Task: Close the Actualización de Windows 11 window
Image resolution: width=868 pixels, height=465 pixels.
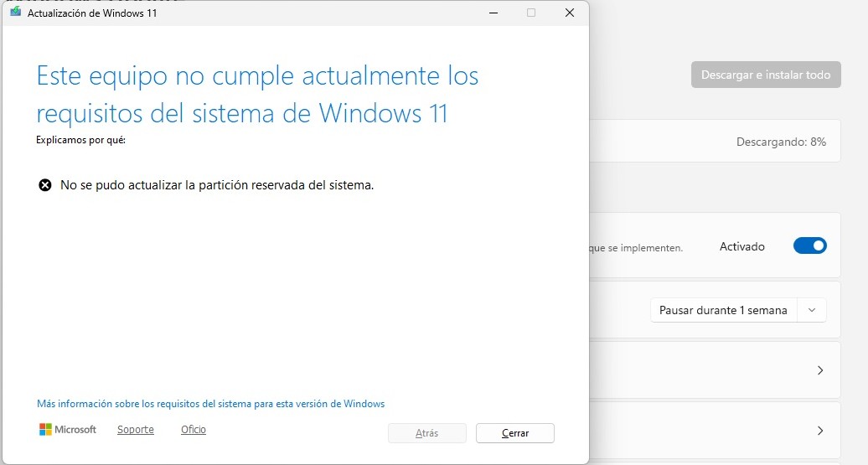Action: (x=569, y=13)
